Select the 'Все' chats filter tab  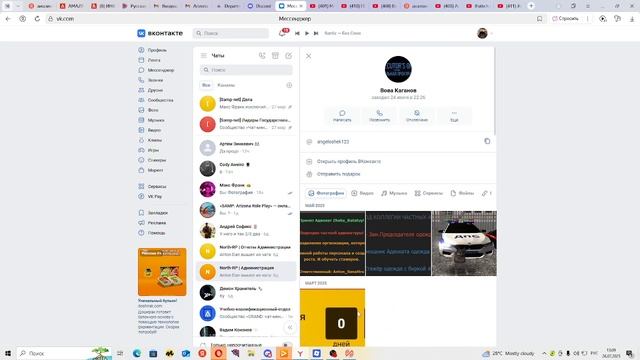pyautogui.click(x=206, y=85)
